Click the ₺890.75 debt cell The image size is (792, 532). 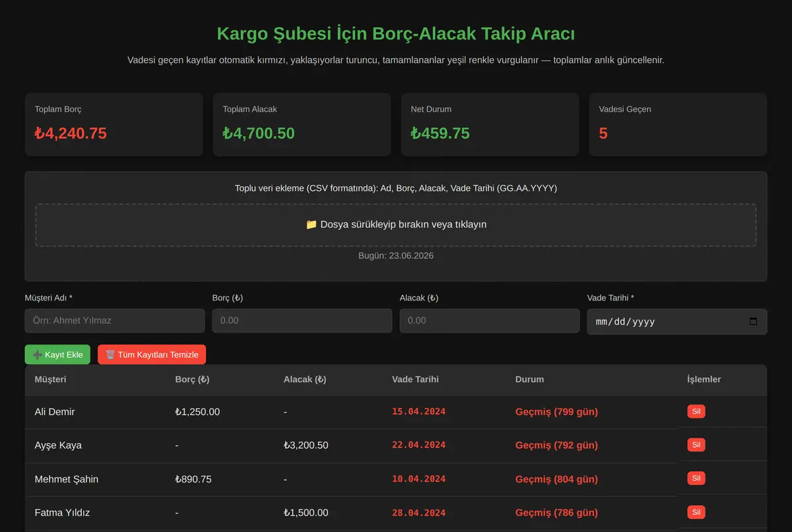pos(193,479)
